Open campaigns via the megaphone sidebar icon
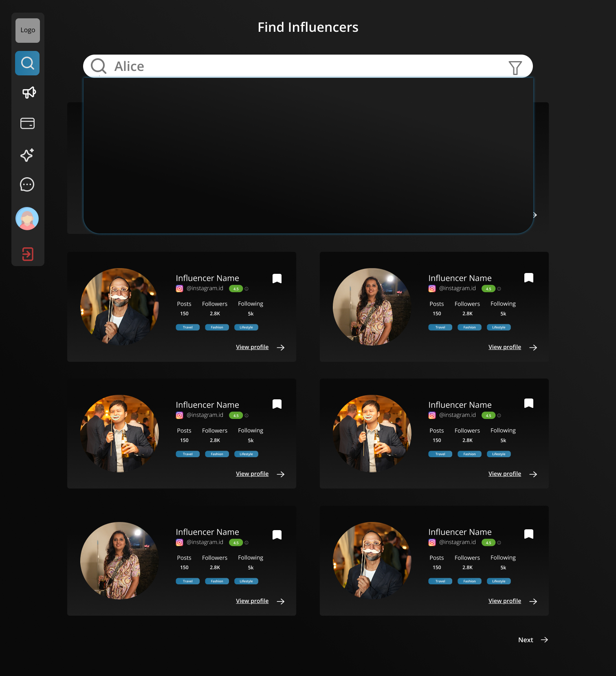 (x=29, y=92)
